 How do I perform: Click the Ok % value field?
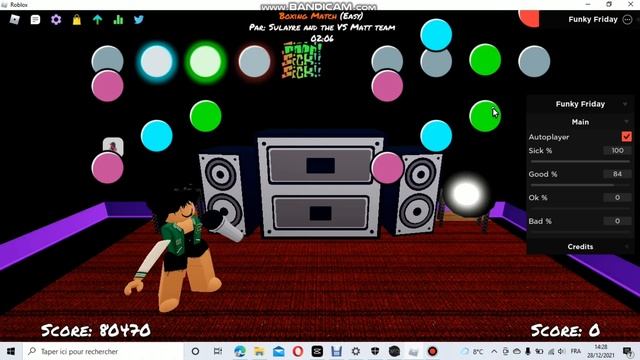coord(617,198)
